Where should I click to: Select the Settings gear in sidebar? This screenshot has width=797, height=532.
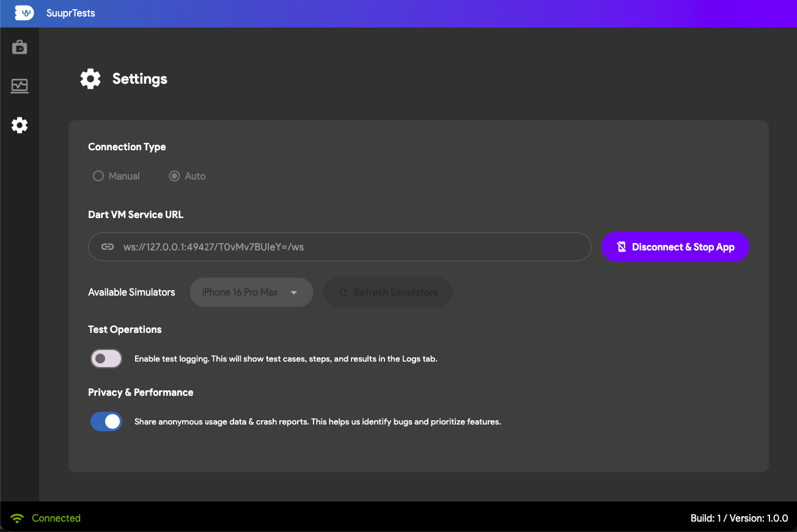pos(20,125)
